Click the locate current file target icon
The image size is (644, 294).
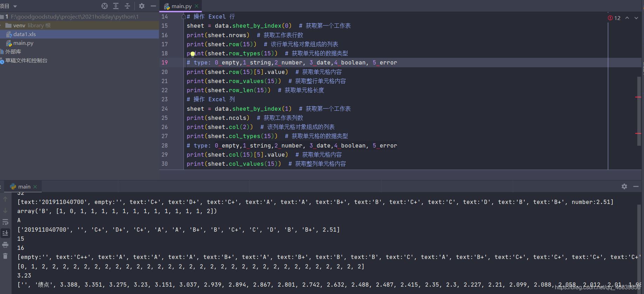[105, 6]
